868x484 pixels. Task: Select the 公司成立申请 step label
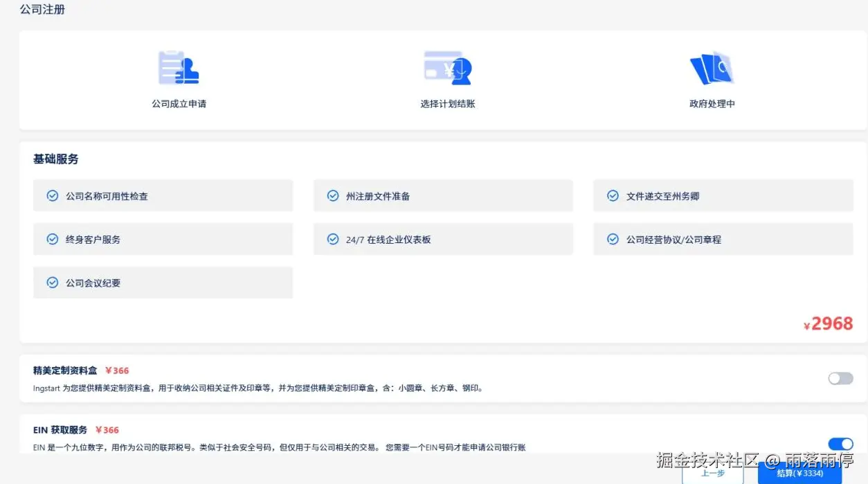179,104
